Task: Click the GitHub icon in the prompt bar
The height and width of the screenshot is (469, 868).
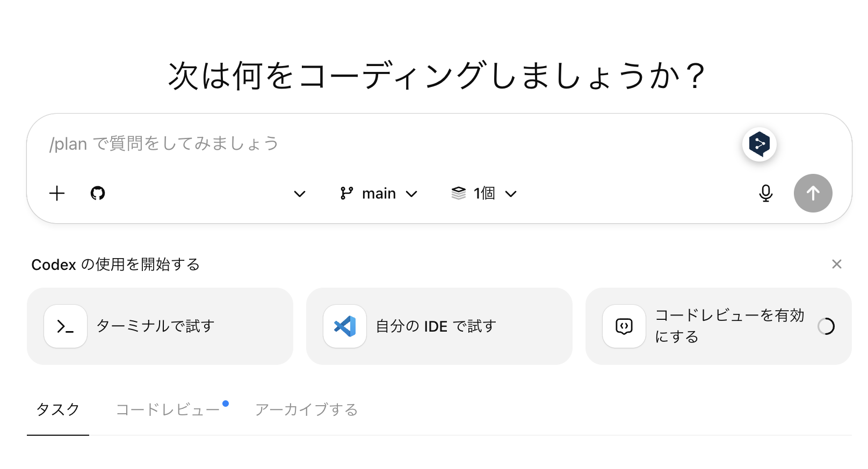Action: click(x=98, y=193)
